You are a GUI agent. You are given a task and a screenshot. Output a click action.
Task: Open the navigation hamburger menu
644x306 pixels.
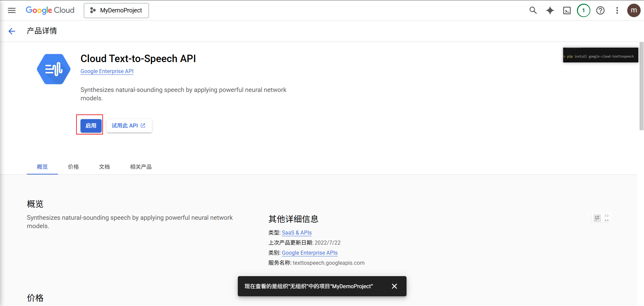12,10
